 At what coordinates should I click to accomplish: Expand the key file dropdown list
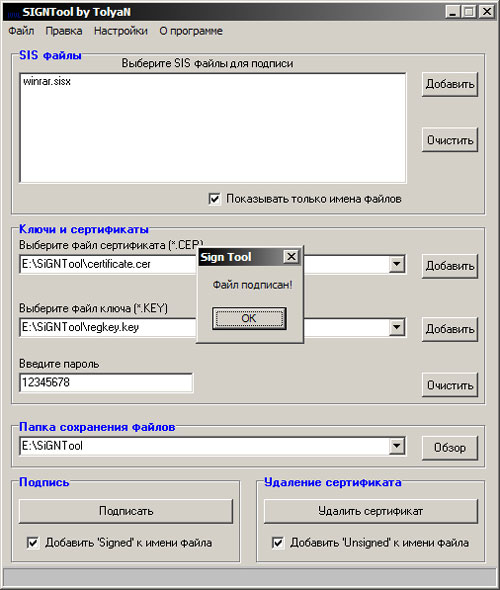click(x=397, y=327)
